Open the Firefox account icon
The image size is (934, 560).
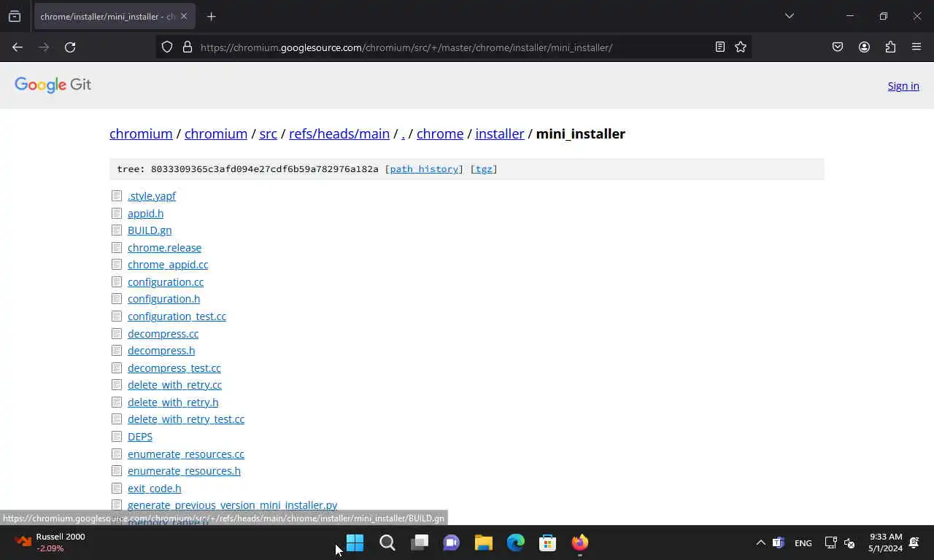click(864, 47)
